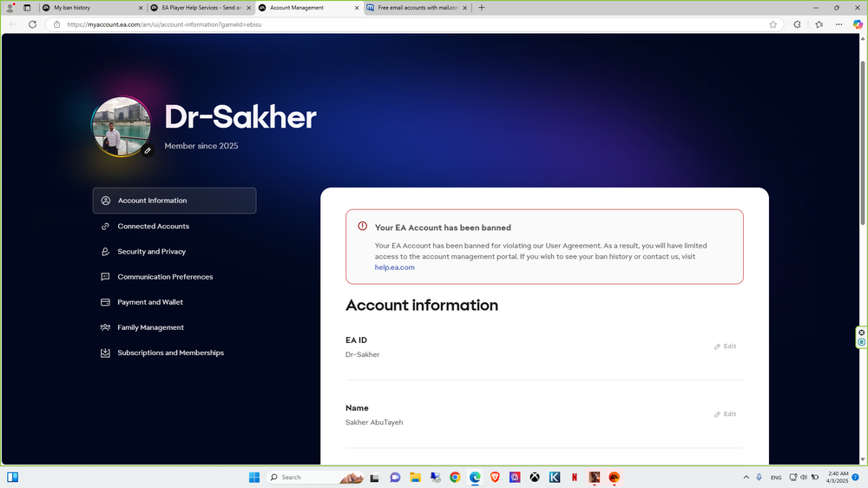The image size is (868, 488).
Task: Close the mail.com tab
Action: tap(464, 8)
